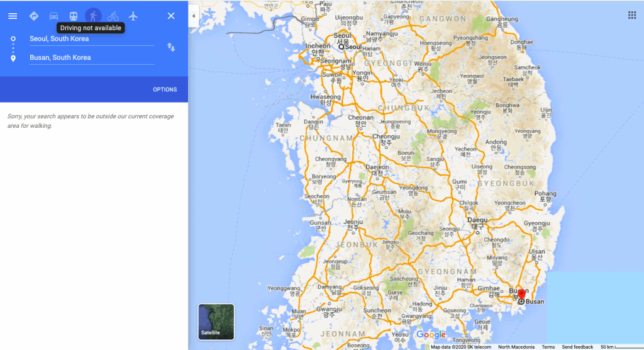The height and width of the screenshot is (350, 644).
Task: Click the Seoul origin circle marker
Action: point(341,47)
